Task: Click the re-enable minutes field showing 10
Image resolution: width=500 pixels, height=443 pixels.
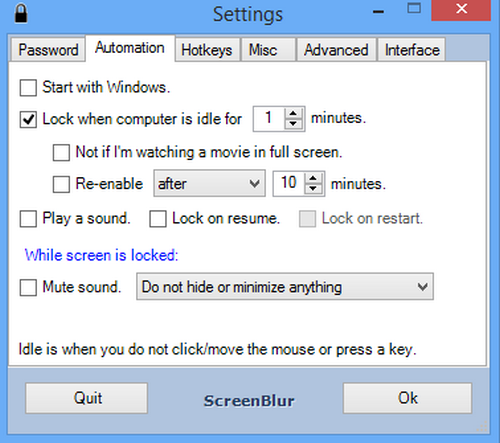Action: pyautogui.click(x=289, y=183)
